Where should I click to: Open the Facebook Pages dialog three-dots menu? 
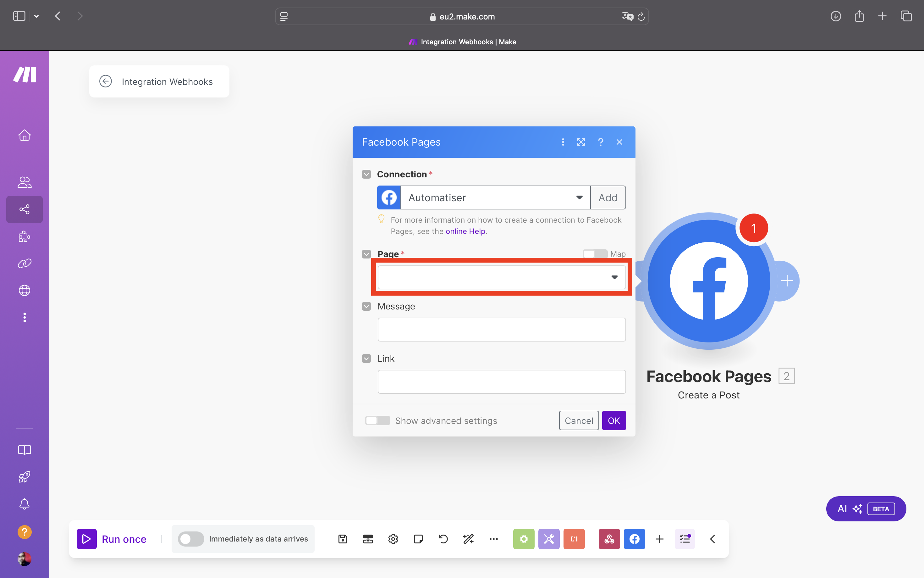563,142
